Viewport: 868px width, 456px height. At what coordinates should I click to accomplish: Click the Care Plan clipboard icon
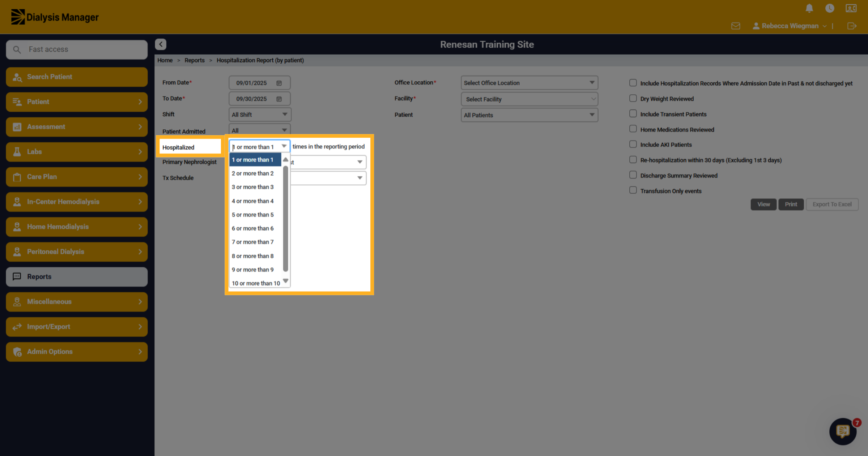pyautogui.click(x=17, y=177)
